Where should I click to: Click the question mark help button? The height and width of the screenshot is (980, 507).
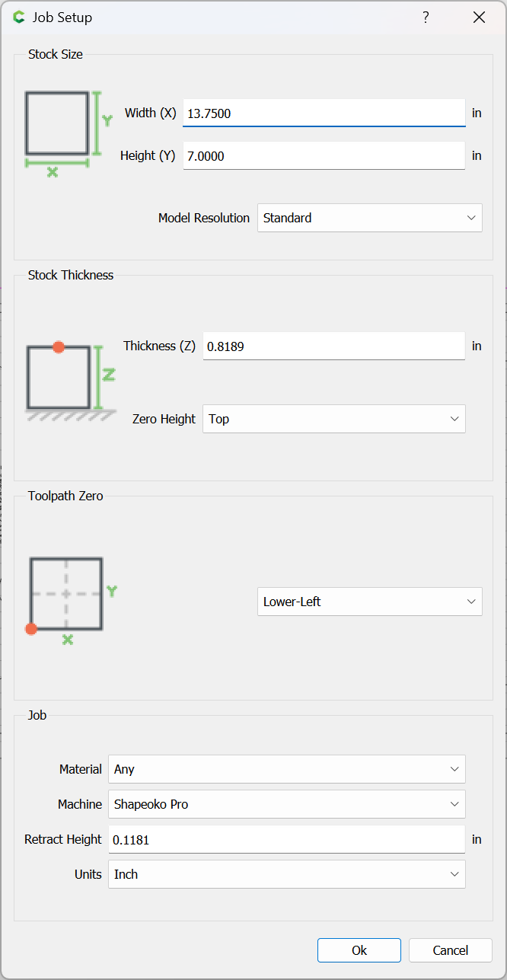[426, 18]
